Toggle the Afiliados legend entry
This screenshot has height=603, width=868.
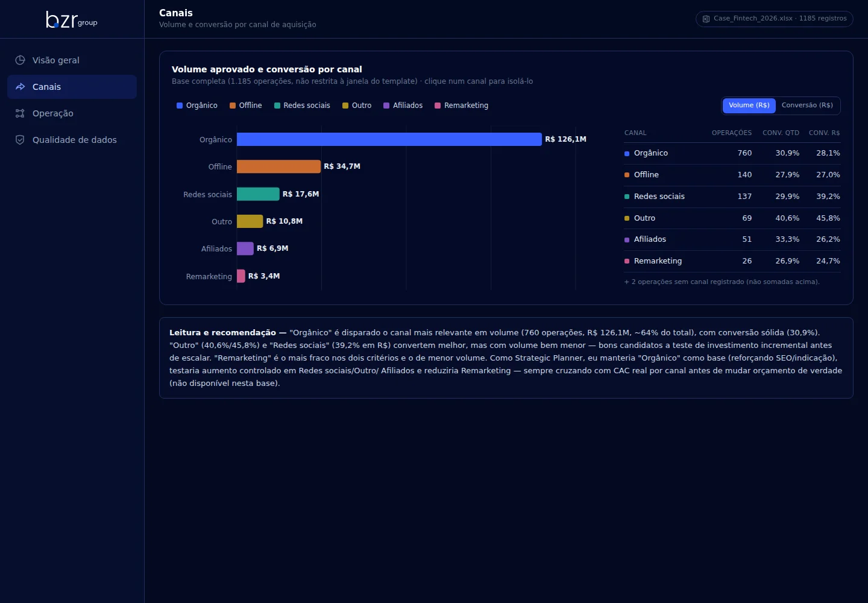coord(403,106)
